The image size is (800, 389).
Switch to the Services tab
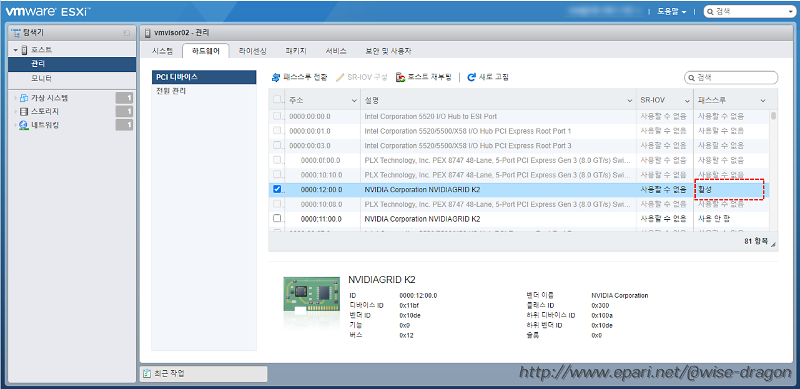[x=336, y=51]
